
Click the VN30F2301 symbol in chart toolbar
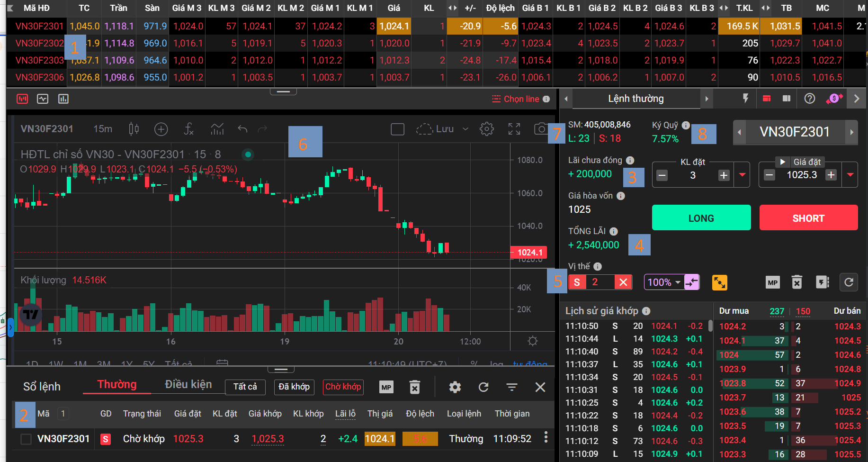click(x=47, y=129)
